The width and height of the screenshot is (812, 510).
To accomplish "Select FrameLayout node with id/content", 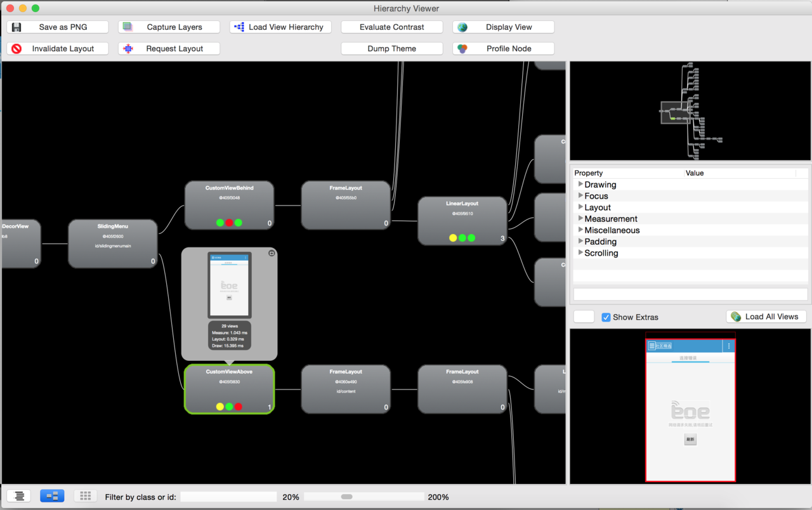I will (x=346, y=389).
